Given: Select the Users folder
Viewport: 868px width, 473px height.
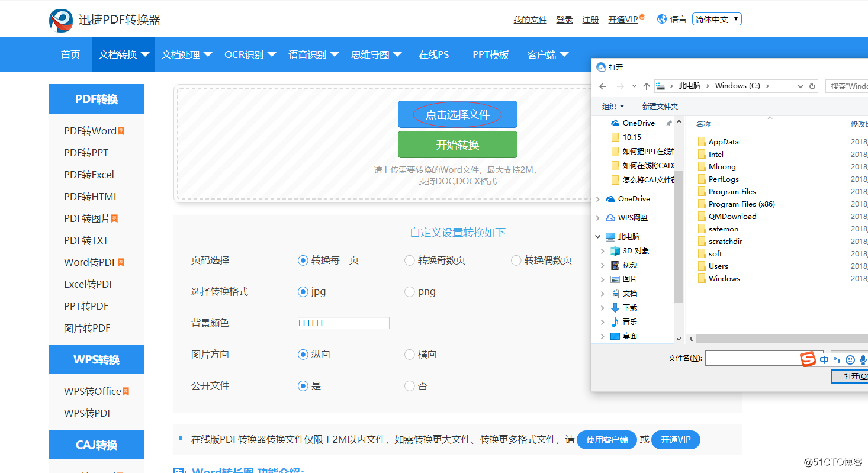Looking at the screenshot, I should click(x=712, y=266).
